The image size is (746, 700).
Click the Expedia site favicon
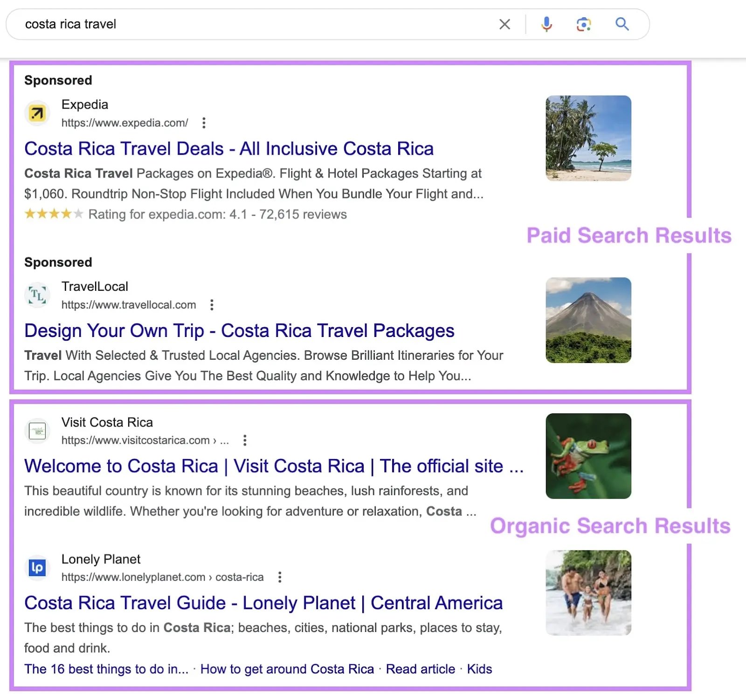coord(37,113)
